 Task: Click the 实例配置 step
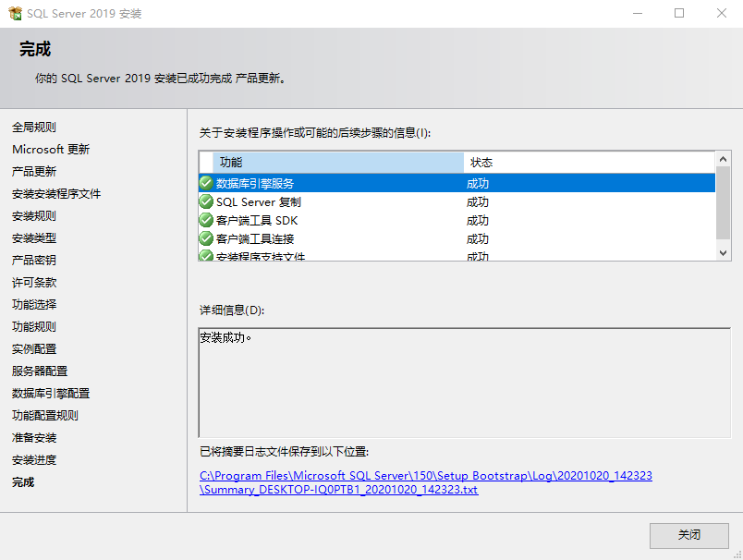pyautogui.click(x=34, y=349)
